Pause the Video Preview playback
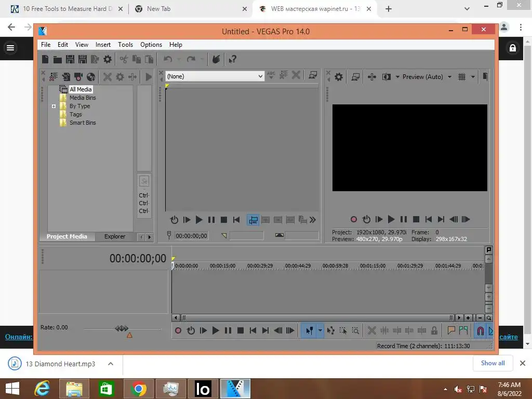The image size is (532, 399). (403, 220)
